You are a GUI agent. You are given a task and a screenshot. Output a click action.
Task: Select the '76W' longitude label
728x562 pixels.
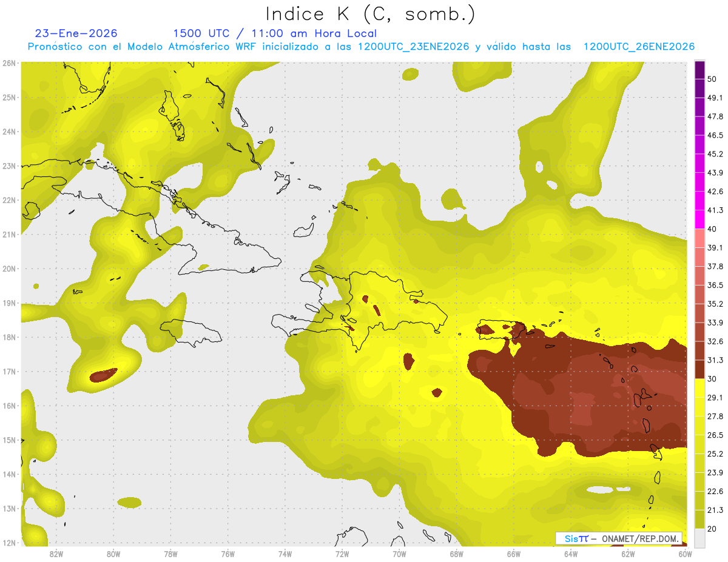[x=227, y=554]
